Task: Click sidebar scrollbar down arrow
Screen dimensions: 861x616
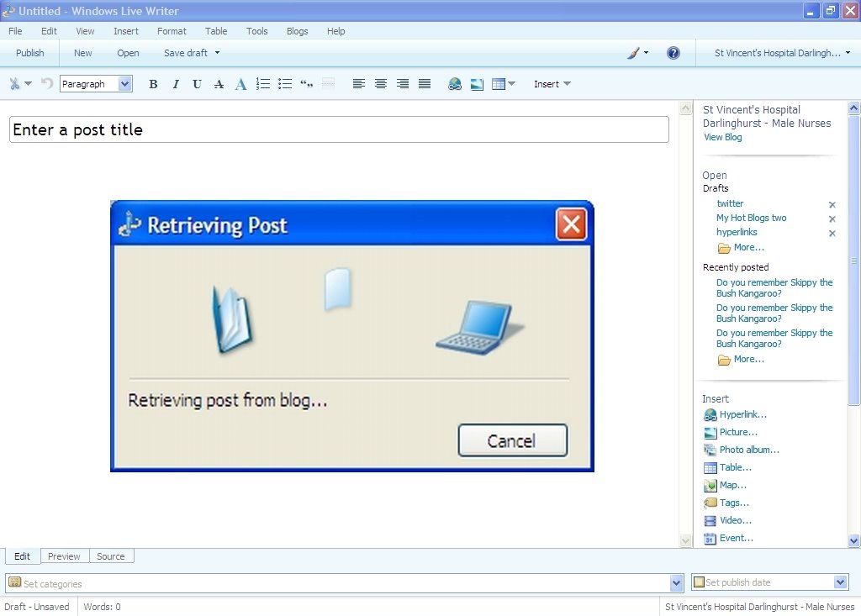Action: click(853, 540)
